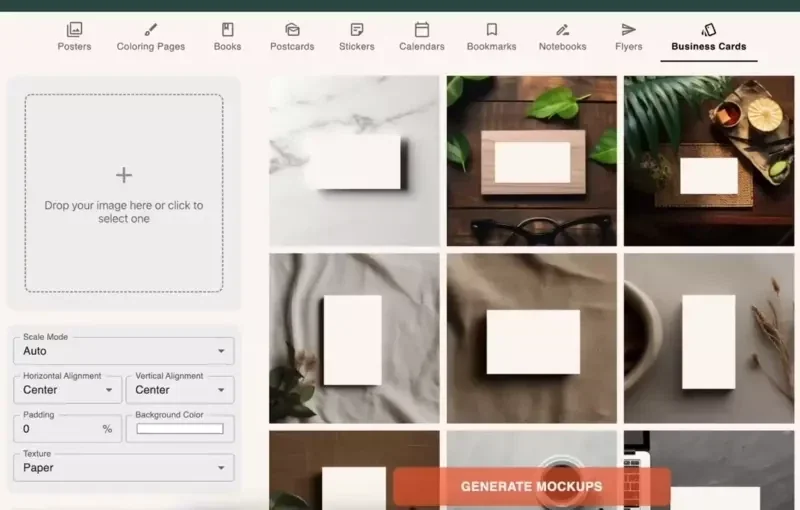The image size is (800, 510).
Task: Open the Coloring Pages tab label
Action: tap(151, 46)
